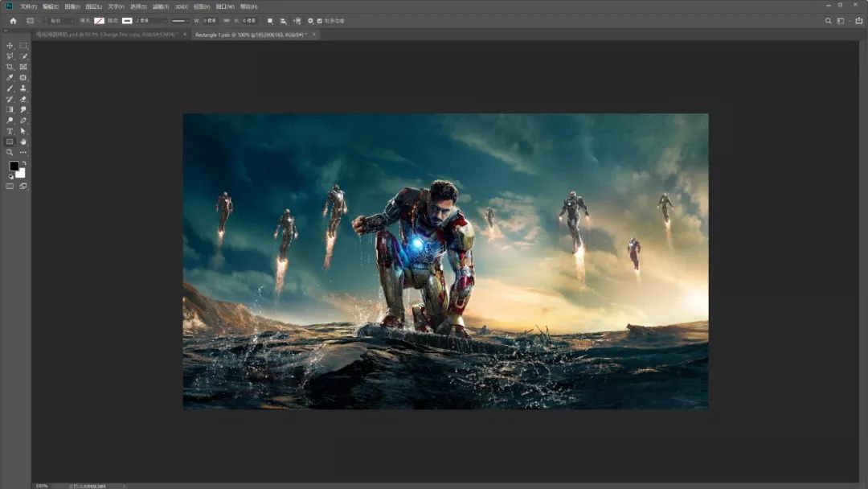Change screen mode from toolbox
This screenshot has height=489, width=868.
pyautogui.click(x=23, y=187)
